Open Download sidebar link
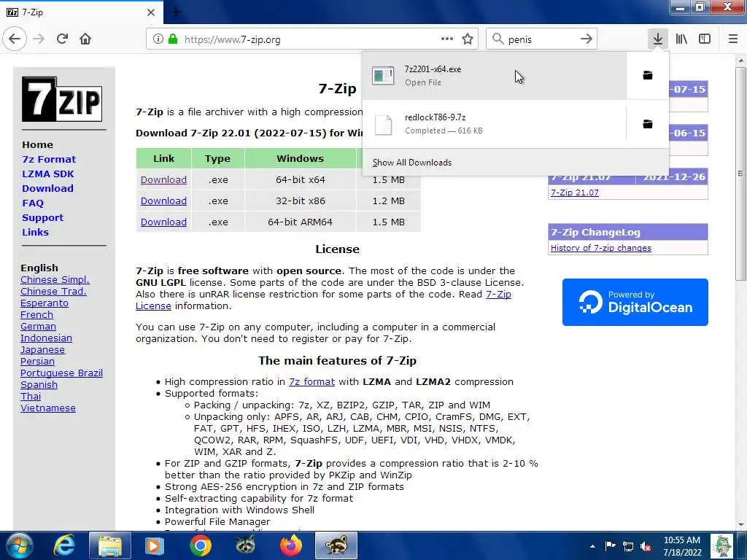The height and width of the screenshot is (560, 747). 47,189
